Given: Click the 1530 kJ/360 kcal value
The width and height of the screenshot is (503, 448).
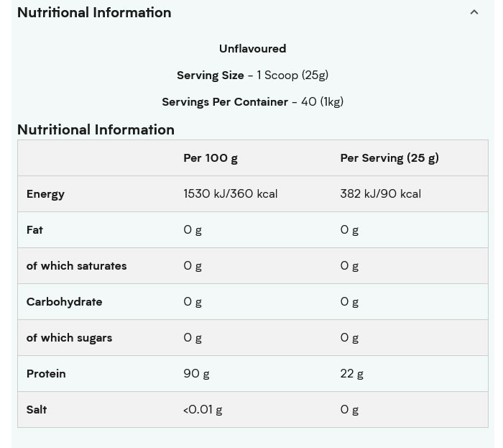Looking at the screenshot, I should coord(230,193).
